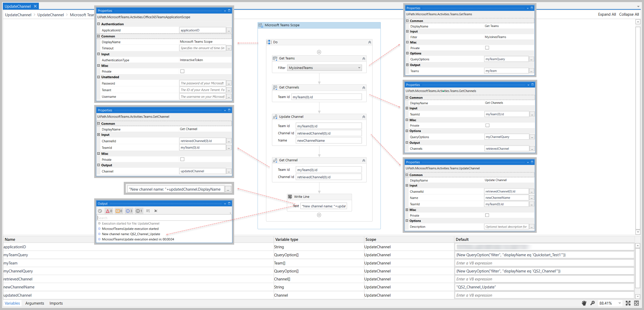Open the document tab list arrow at top right
644x310 pixels.
pos(638,6)
